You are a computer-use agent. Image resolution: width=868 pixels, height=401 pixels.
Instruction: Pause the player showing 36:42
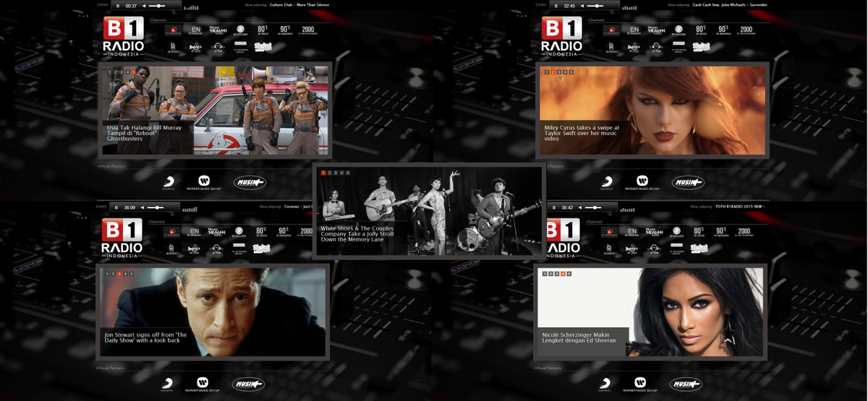[x=556, y=207]
